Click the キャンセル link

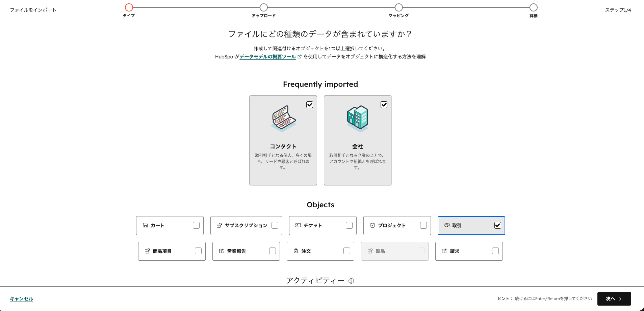click(22, 299)
